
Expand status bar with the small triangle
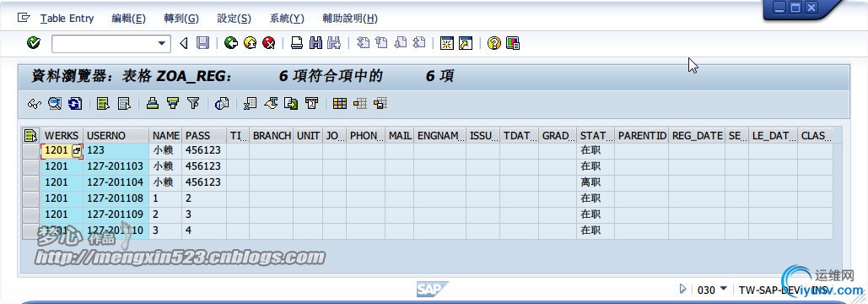682,289
